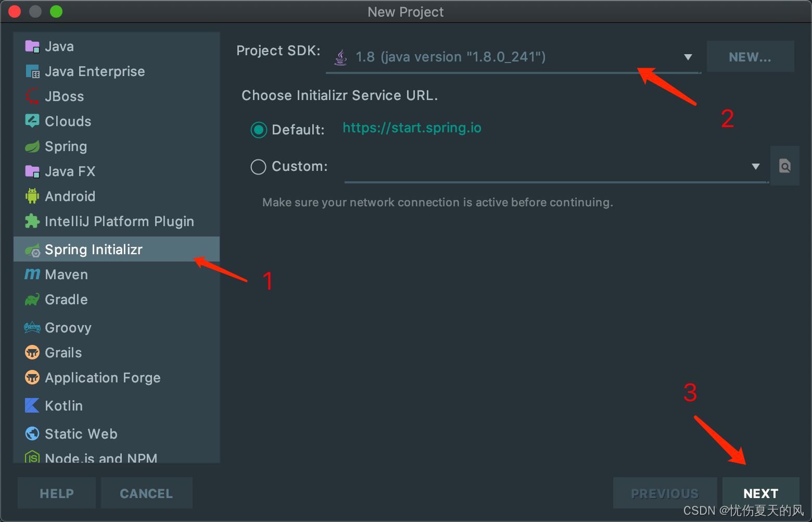
Task: Select the Default service URL radio button
Action: point(259,130)
